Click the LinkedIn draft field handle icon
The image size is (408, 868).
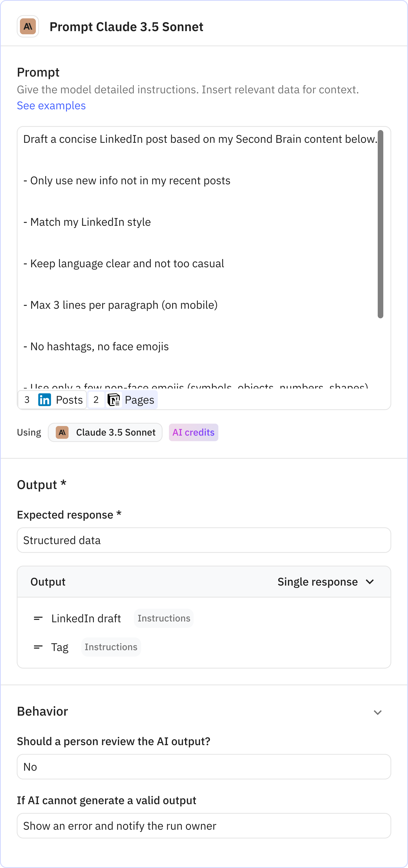(x=38, y=618)
